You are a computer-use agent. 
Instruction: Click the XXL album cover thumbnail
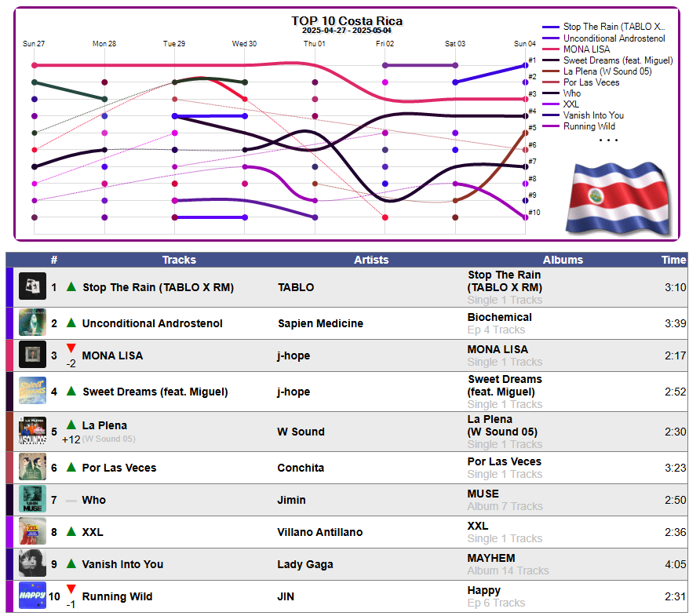click(32, 531)
